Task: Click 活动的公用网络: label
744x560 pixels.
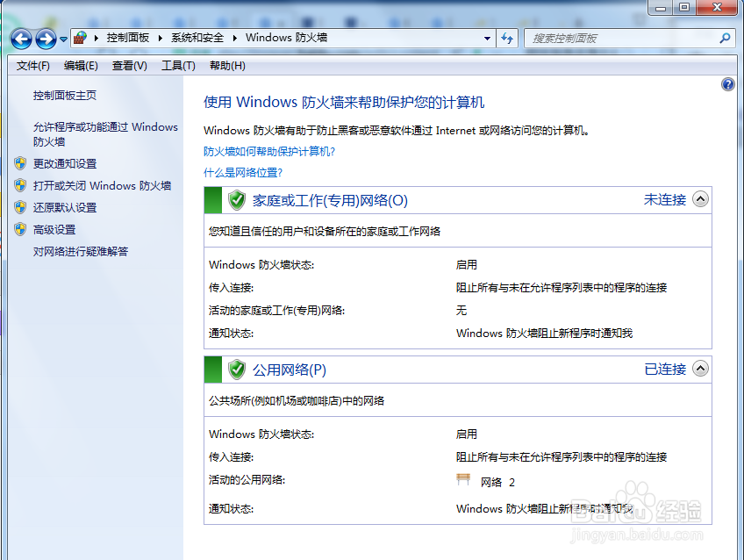Action: [x=247, y=480]
